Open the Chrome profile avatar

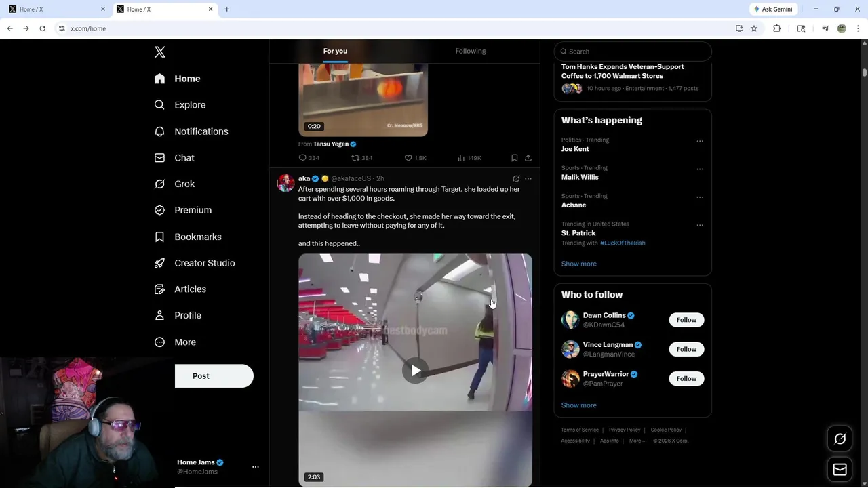[x=842, y=28]
